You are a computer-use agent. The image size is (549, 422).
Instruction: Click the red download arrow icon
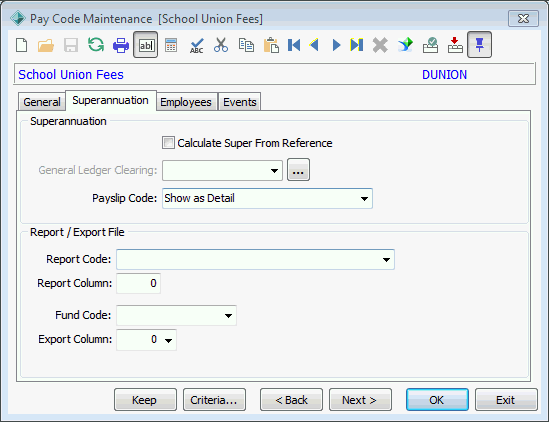click(455, 45)
